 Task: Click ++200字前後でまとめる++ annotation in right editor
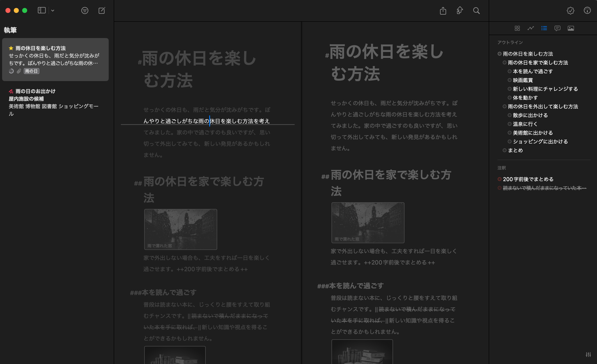399,262
